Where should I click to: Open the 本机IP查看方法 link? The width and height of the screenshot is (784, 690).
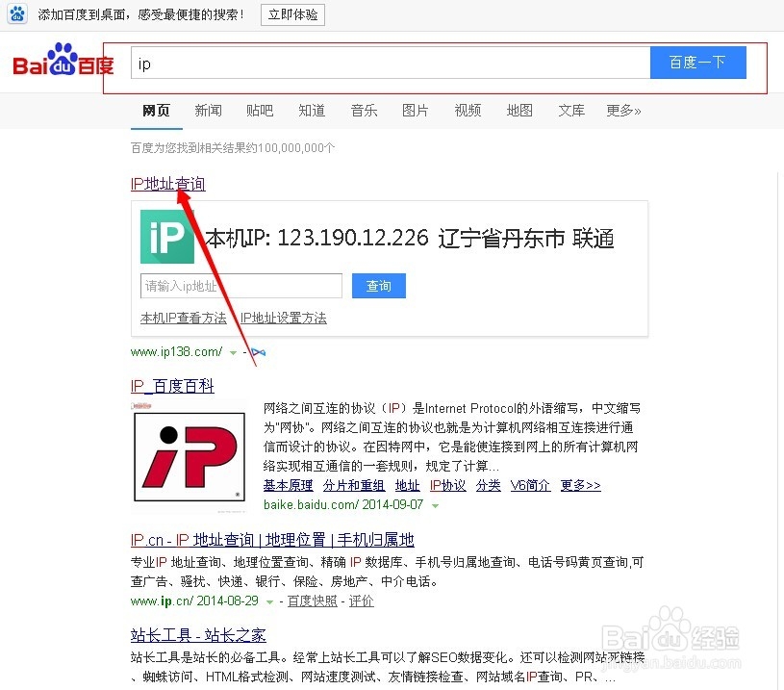183,318
